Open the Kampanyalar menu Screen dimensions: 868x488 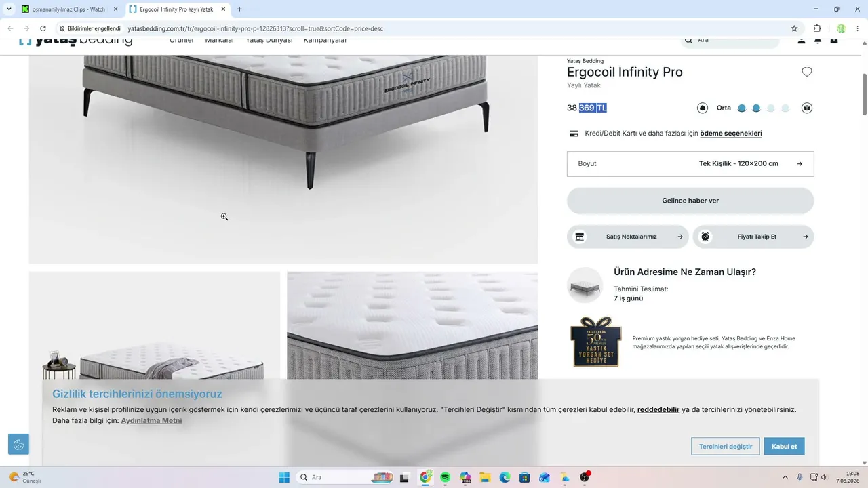(x=325, y=41)
